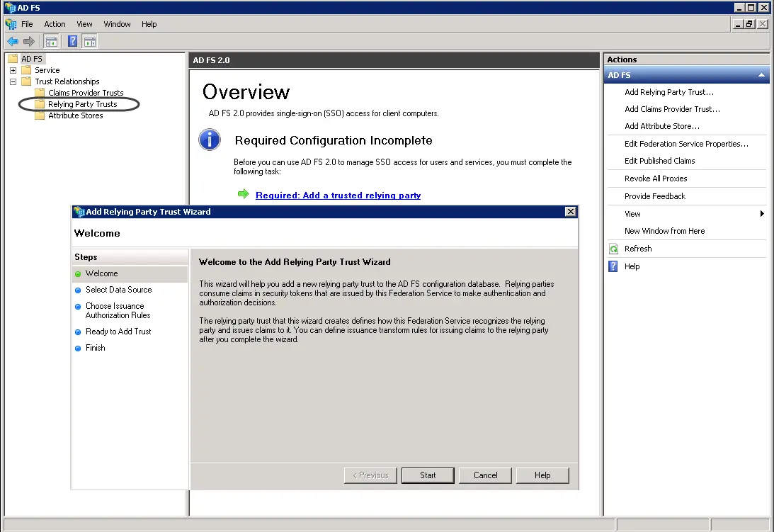Click the Cancel button in wizard
Screen dimensions: 774x532
(x=485, y=475)
